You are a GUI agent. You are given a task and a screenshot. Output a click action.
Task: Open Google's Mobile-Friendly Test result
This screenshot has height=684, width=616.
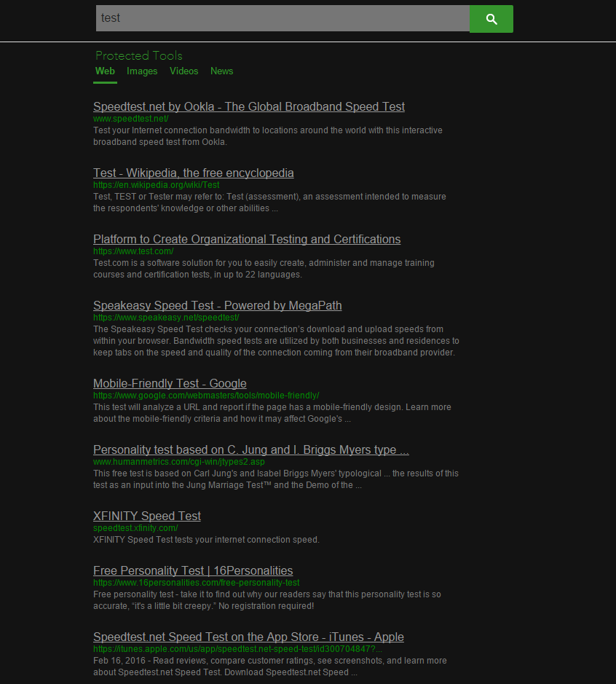(170, 383)
